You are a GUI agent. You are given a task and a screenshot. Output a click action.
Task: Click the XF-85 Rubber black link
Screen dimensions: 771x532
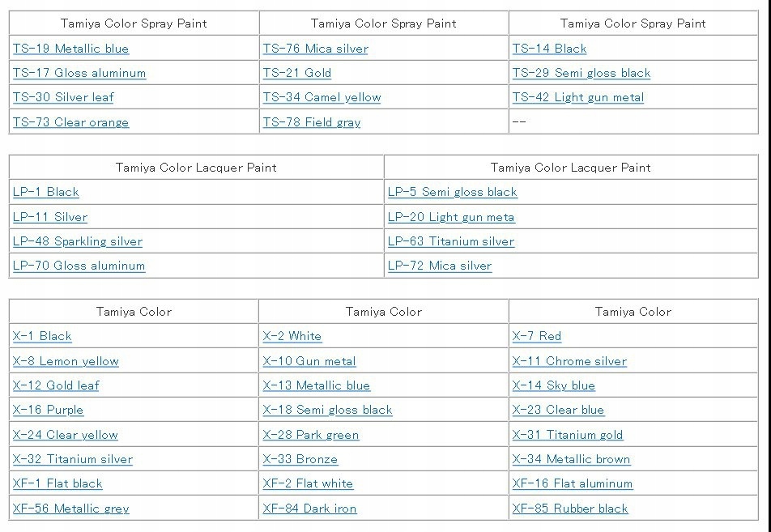569,509
